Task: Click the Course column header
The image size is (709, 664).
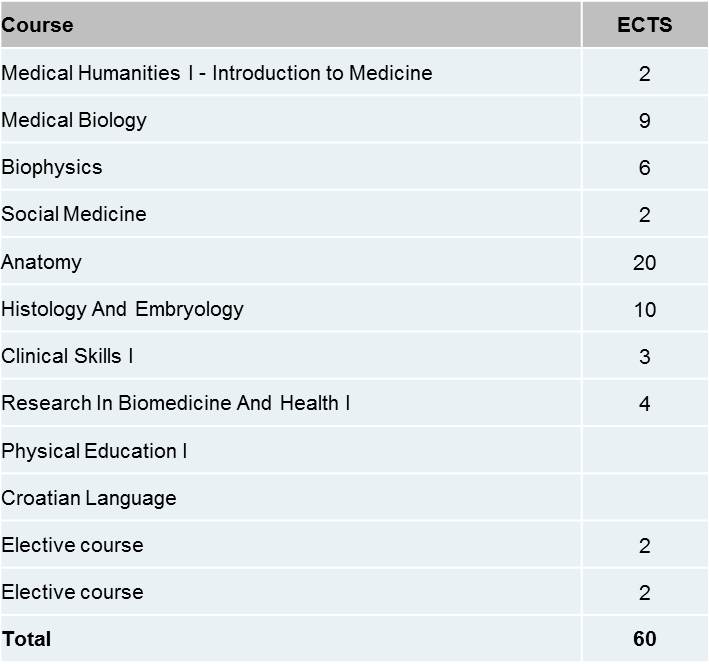Action: [x=37, y=25]
